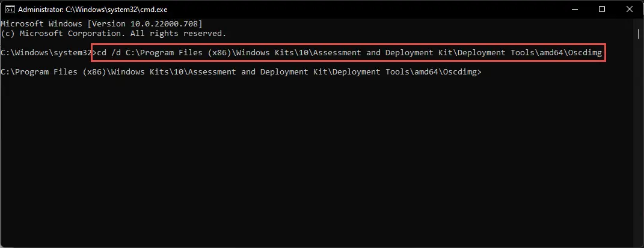Minimize the Command Prompt window
The height and width of the screenshot is (248, 644).
pyautogui.click(x=573, y=9)
